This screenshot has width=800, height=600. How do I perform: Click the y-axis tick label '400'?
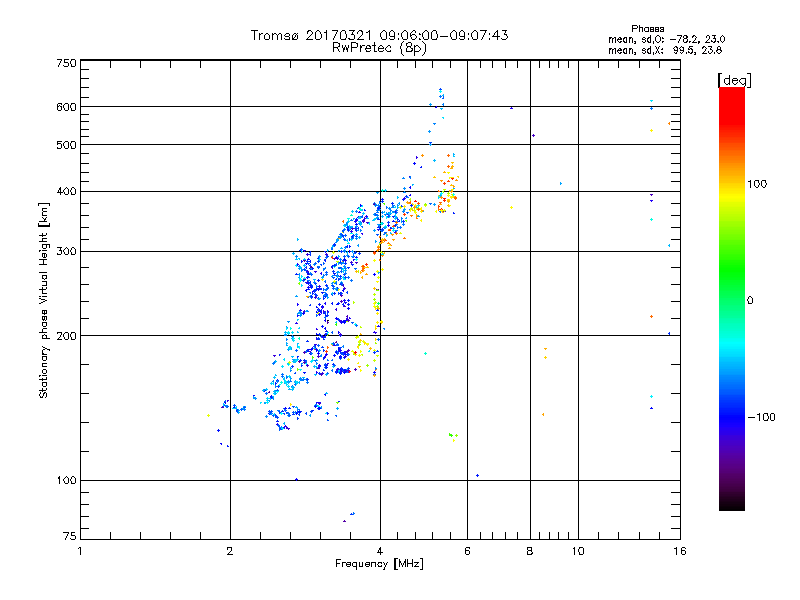[66, 192]
